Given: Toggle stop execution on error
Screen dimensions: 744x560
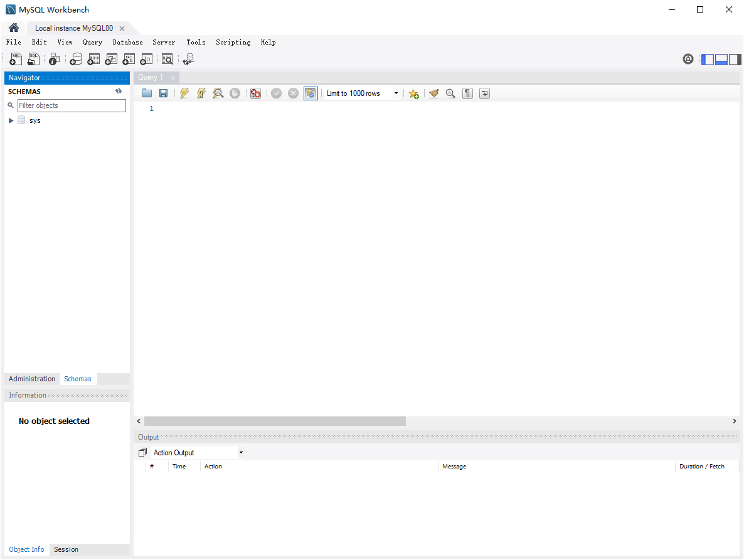Looking at the screenshot, I should click(x=255, y=93).
